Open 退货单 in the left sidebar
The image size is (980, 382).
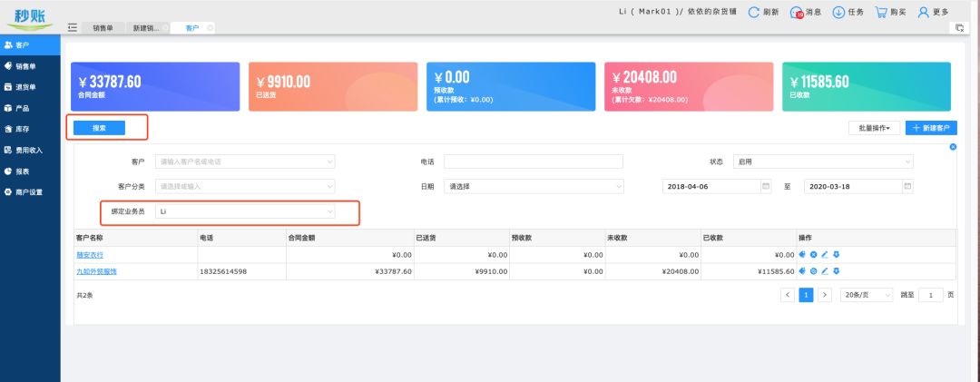coord(30,87)
